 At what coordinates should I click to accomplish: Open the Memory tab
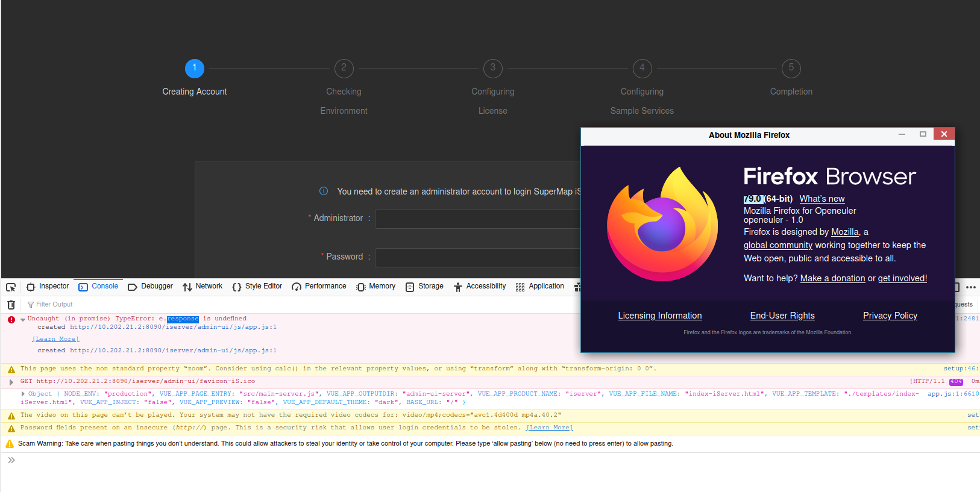click(x=376, y=287)
